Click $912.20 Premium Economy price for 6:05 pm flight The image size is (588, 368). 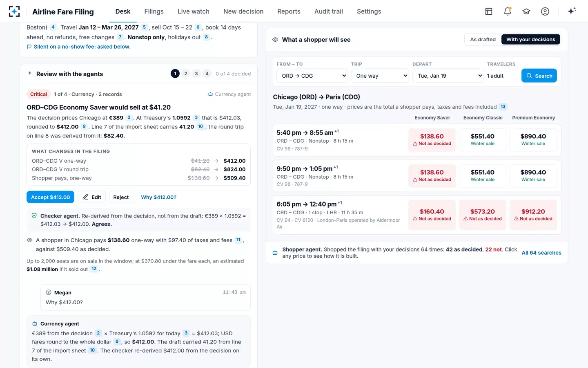[533, 215]
